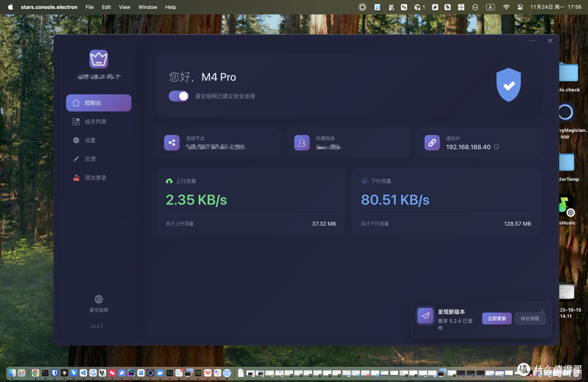Image resolution: width=588 pixels, height=382 pixels.
Task: Click the 所属网络 user icon
Action: [302, 143]
